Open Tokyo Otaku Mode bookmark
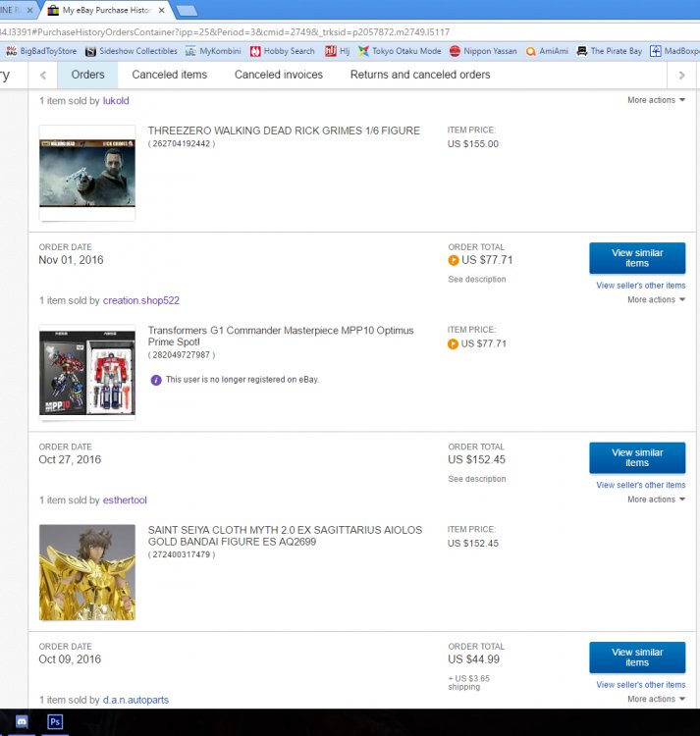This screenshot has height=736, width=700. [400, 51]
